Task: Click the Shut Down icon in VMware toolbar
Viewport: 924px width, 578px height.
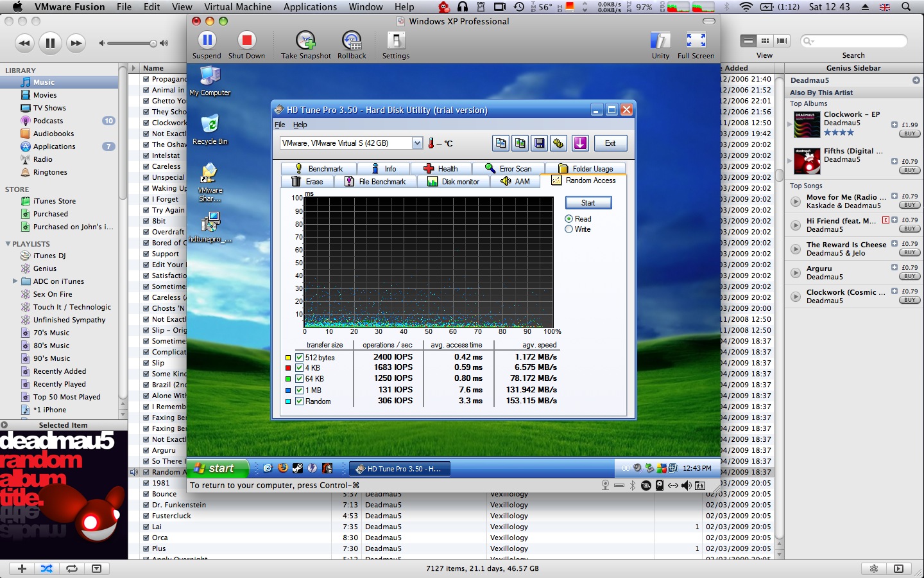Action: pos(246,41)
